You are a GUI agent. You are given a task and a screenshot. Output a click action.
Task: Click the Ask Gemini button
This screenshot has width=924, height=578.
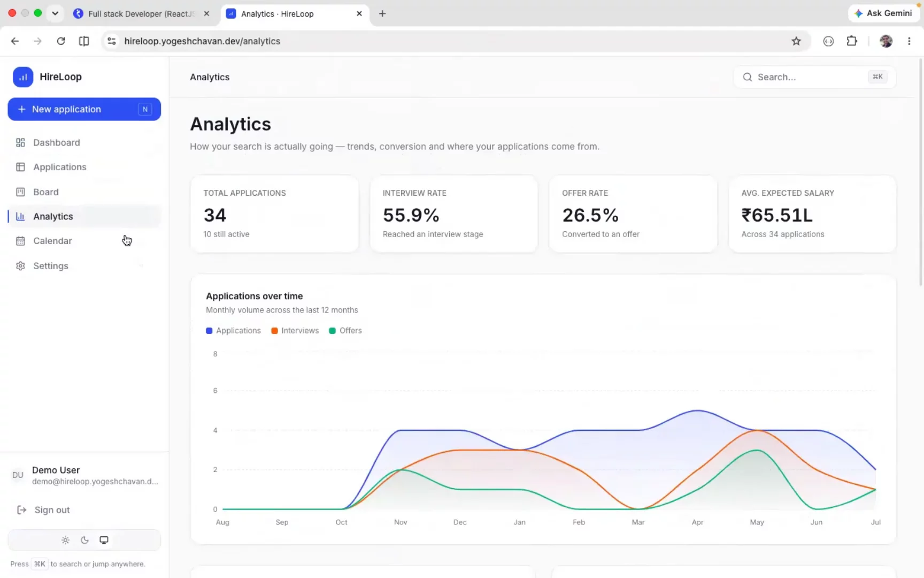(x=883, y=13)
